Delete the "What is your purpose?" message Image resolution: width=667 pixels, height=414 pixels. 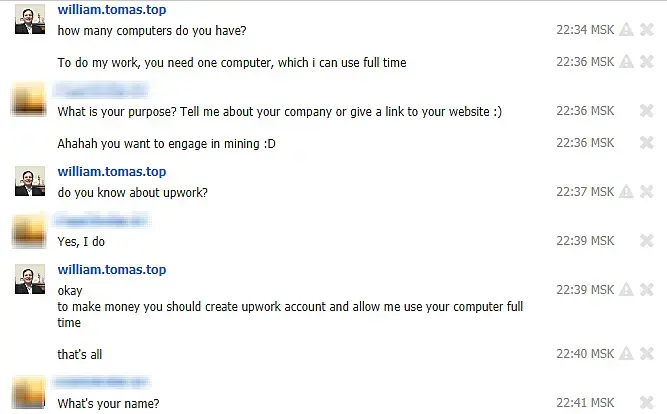[647, 111]
